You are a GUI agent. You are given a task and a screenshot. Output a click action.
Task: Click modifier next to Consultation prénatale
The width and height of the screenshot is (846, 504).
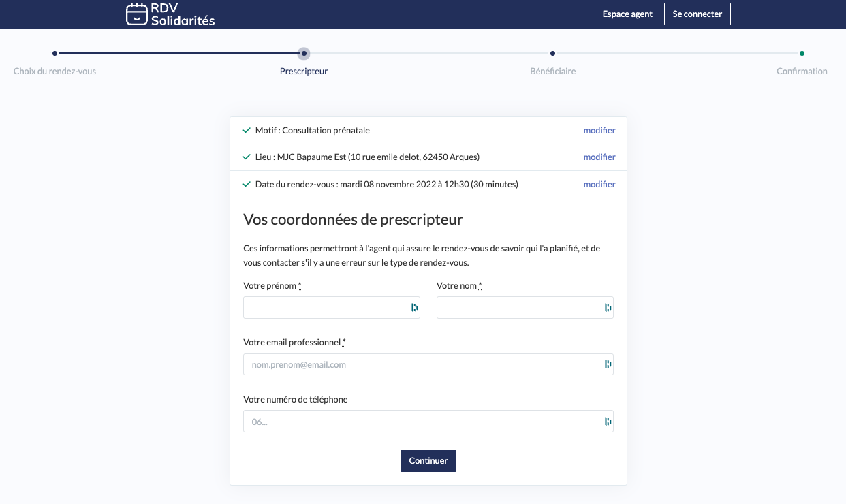[x=599, y=130]
